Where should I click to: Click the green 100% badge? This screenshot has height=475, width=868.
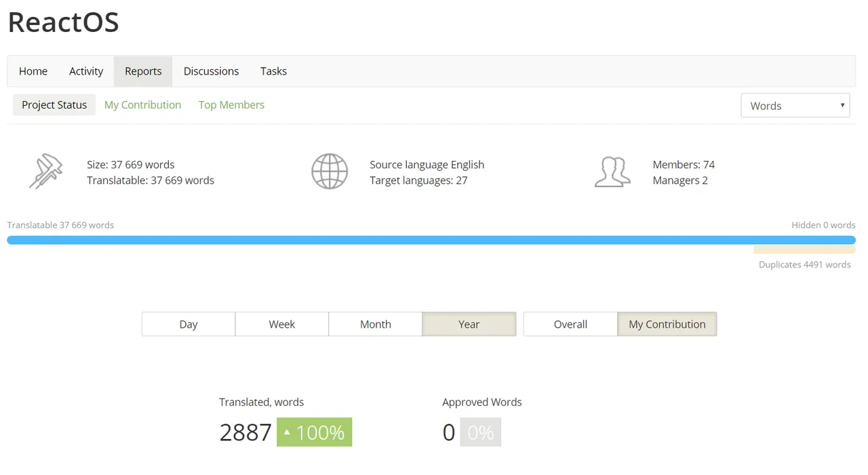point(315,432)
